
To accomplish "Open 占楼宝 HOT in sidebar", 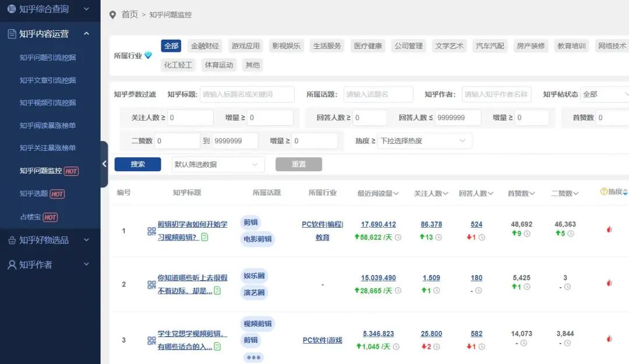I will pyautogui.click(x=39, y=217).
